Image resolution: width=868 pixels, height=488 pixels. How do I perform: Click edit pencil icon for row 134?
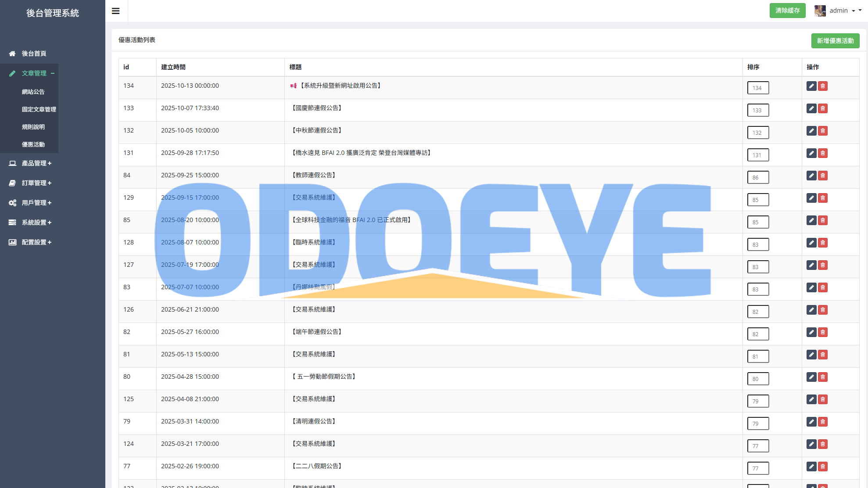click(811, 86)
